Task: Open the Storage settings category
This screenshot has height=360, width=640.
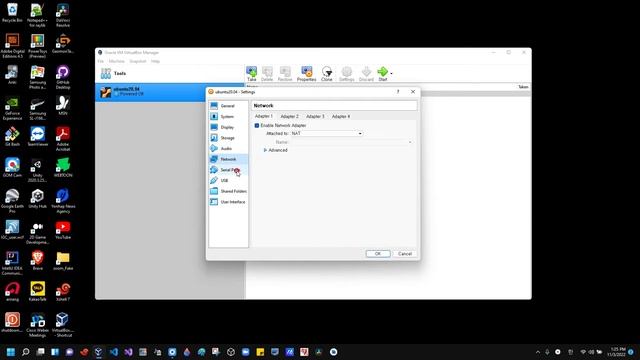Action: [x=228, y=138]
